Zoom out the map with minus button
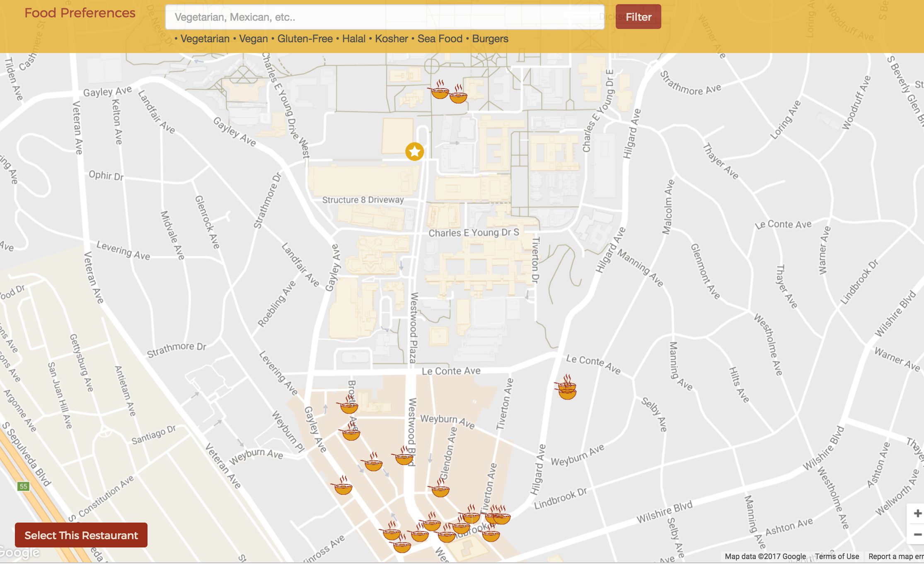Image resolution: width=924 pixels, height=564 pixels. point(917,535)
